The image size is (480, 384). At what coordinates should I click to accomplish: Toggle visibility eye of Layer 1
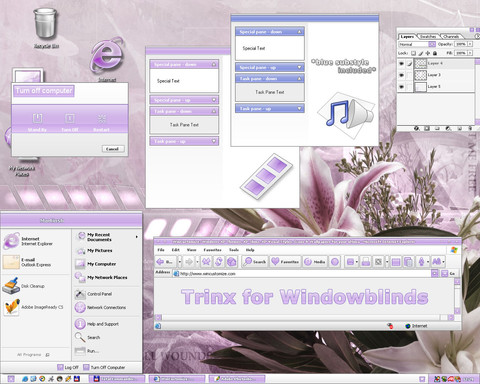pos(401,87)
